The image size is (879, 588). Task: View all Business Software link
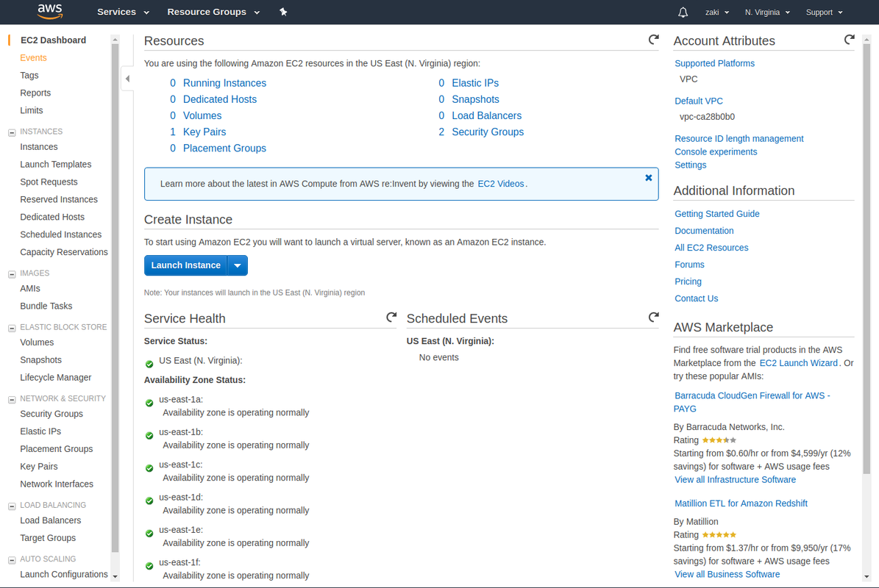(x=727, y=575)
